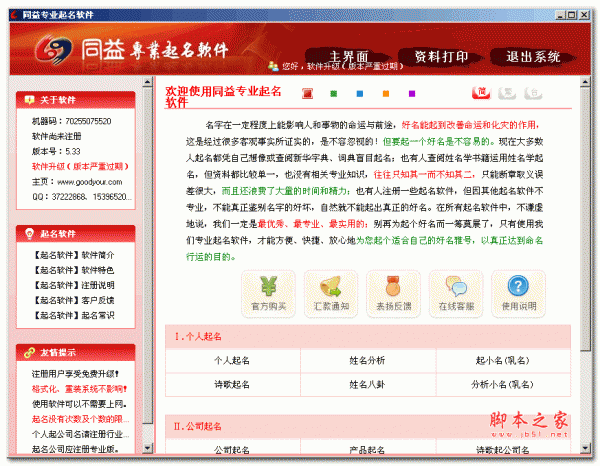Click the 关于软件 panel header icon
The image size is (600, 466).
29,100
